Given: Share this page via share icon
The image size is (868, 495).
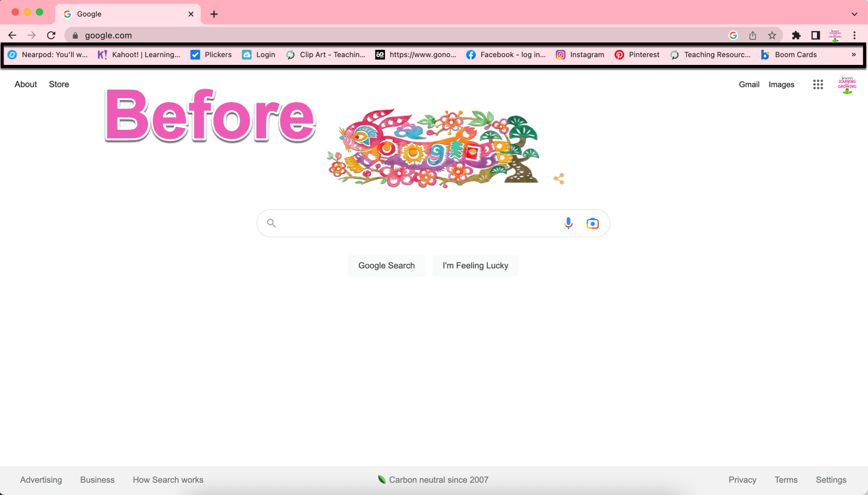Looking at the screenshot, I should pos(752,35).
